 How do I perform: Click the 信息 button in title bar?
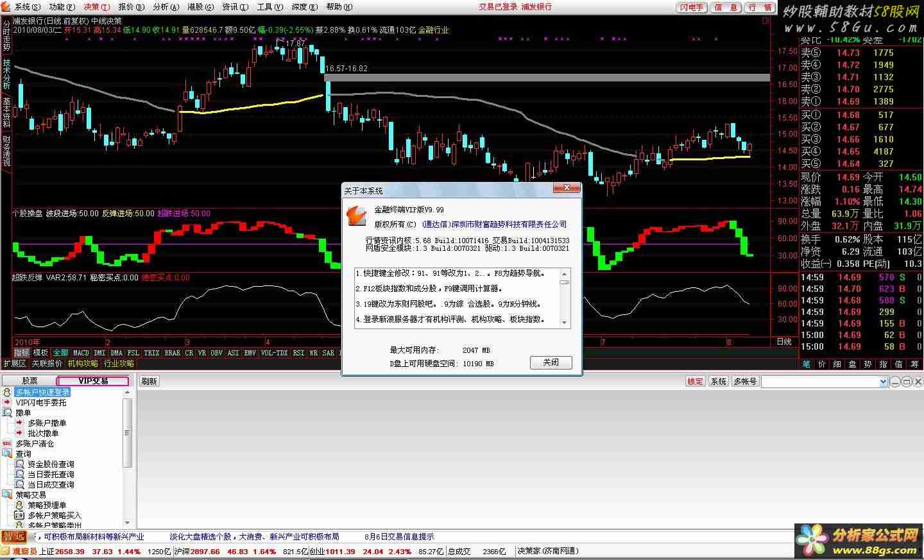click(x=726, y=8)
